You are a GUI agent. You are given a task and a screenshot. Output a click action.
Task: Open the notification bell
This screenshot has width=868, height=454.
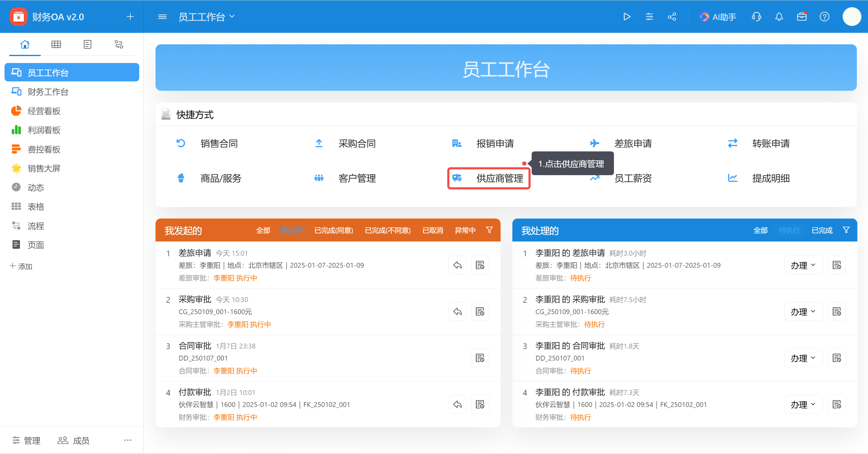click(x=779, y=17)
